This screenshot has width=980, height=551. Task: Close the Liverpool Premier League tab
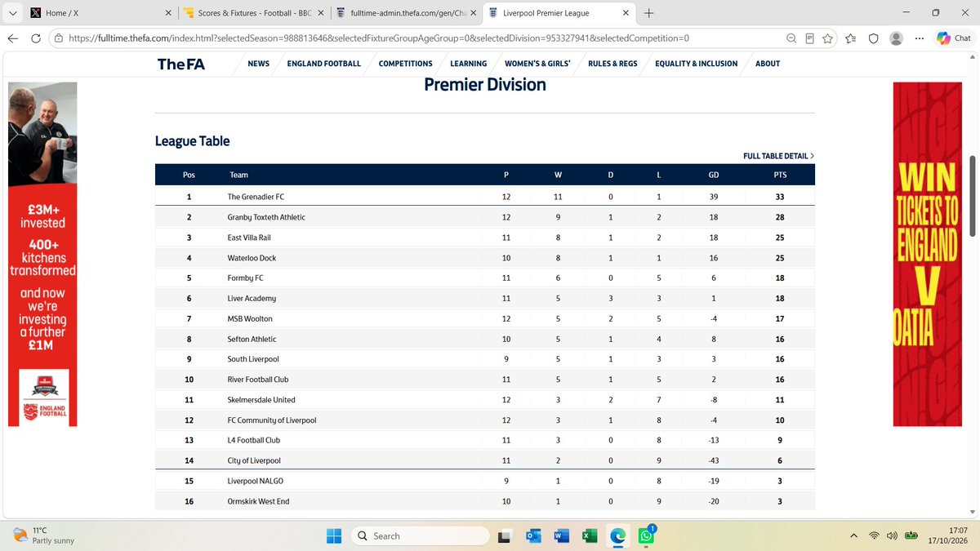[626, 13]
